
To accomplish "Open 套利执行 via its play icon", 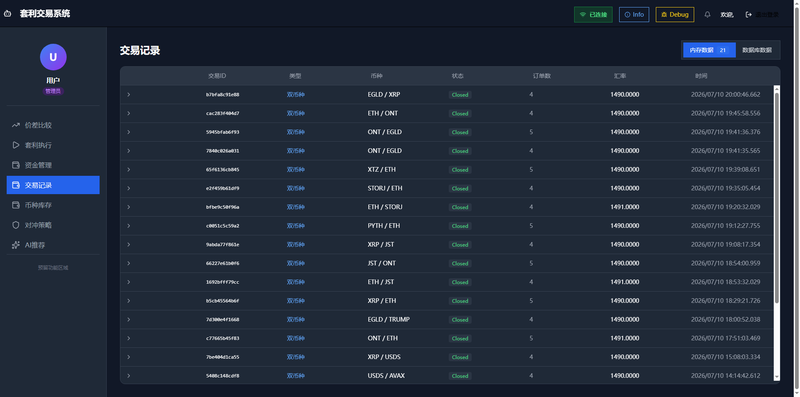I will point(15,145).
